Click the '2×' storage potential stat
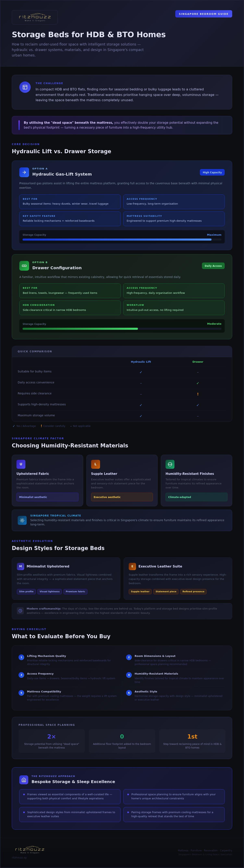 (52, 737)
